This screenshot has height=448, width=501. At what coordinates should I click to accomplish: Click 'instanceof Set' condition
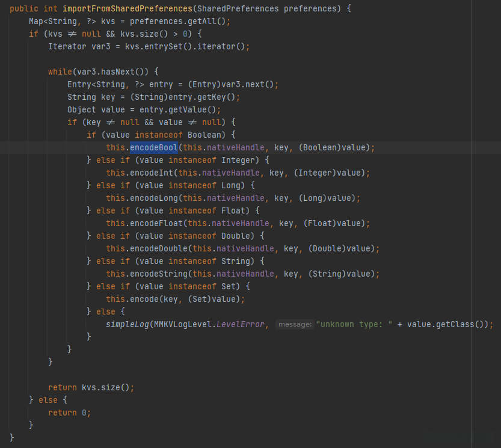pyautogui.click(x=202, y=286)
